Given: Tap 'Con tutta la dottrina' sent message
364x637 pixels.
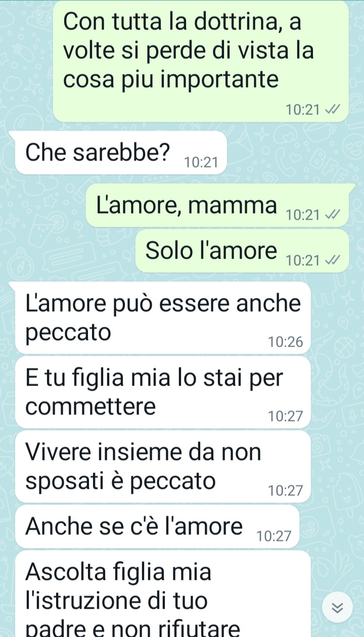Looking at the screenshot, I should (201, 61).
